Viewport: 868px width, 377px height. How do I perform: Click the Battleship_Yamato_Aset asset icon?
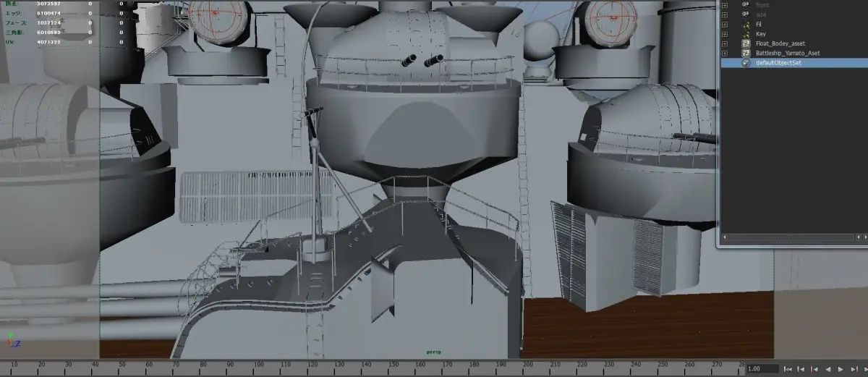[746, 53]
